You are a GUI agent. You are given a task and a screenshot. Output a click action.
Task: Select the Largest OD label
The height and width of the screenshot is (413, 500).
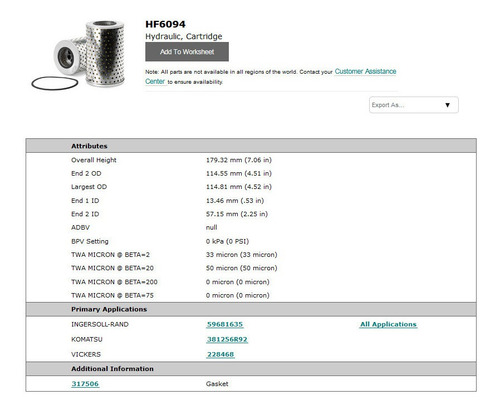89,187
